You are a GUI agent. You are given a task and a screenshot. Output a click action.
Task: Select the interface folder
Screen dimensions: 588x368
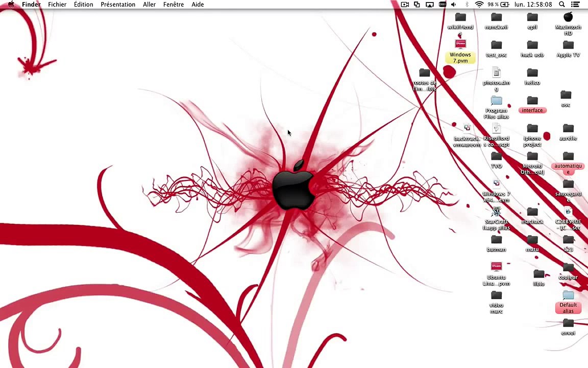point(532,101)
